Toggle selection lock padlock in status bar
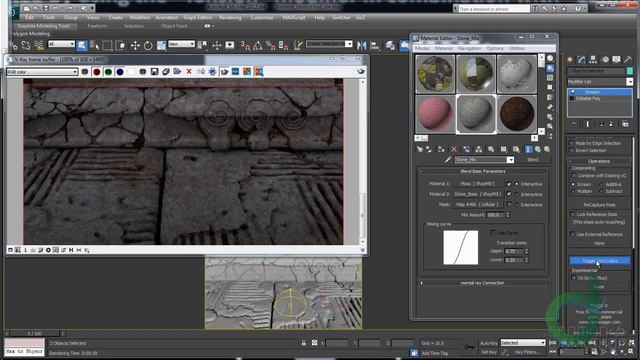The image size is (640, 360). (x=304, y=343)
